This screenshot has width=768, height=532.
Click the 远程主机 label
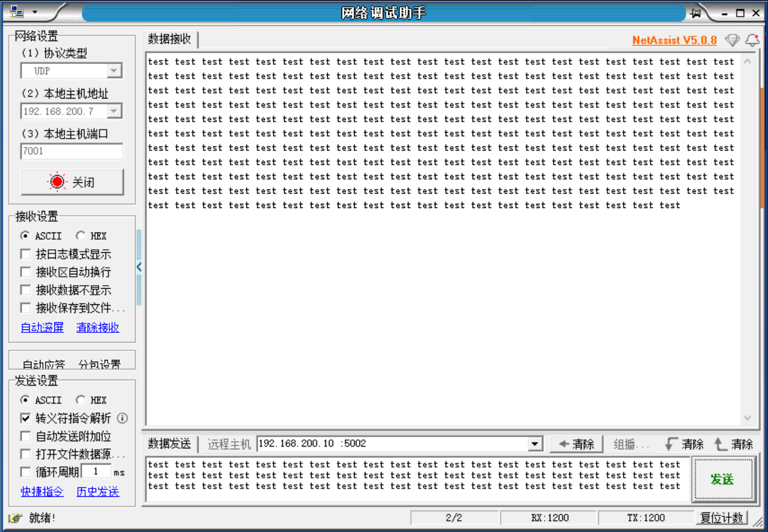point(229,444)
